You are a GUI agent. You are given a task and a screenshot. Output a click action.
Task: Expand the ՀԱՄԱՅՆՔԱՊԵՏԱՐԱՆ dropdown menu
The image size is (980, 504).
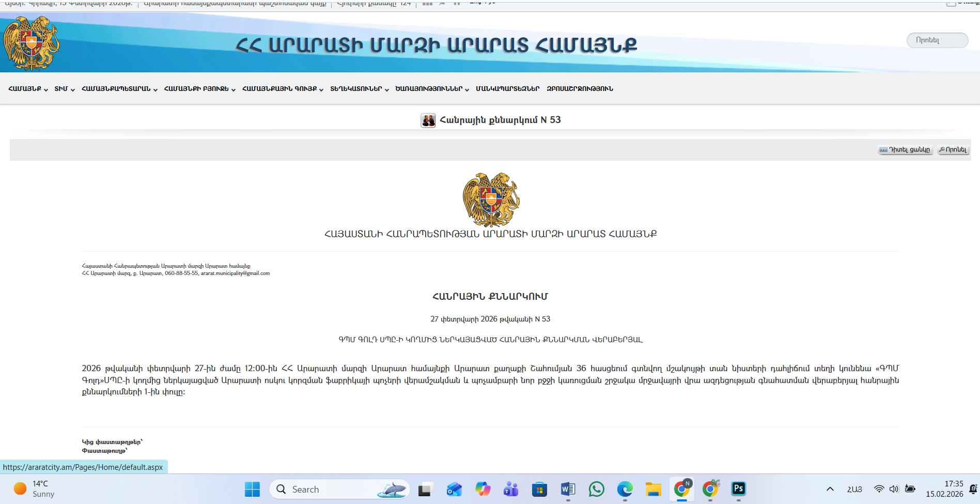pyautogui.click(x=119, y=89)
